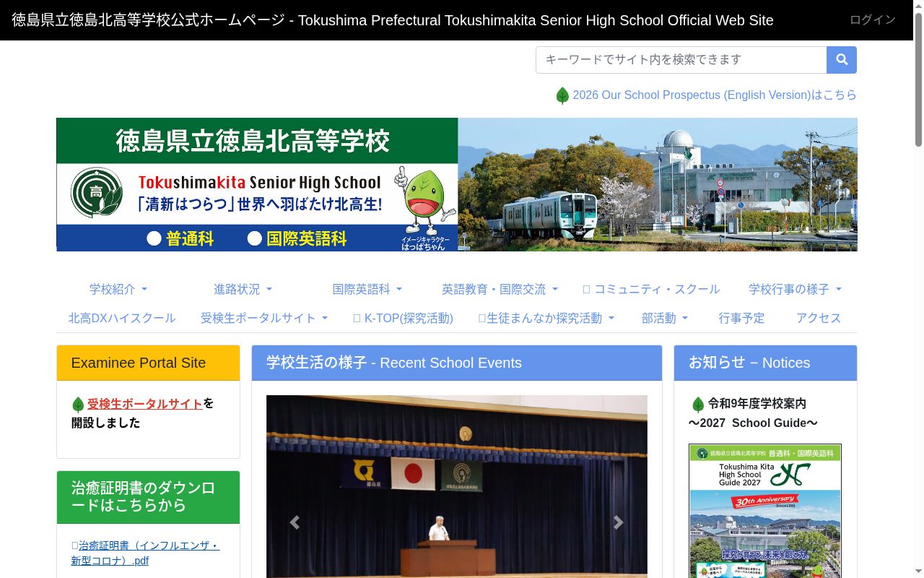Open 北高DXハイスクール menu item
The height and width of the screenshot is (578, 924).
[x=122, y=318]
